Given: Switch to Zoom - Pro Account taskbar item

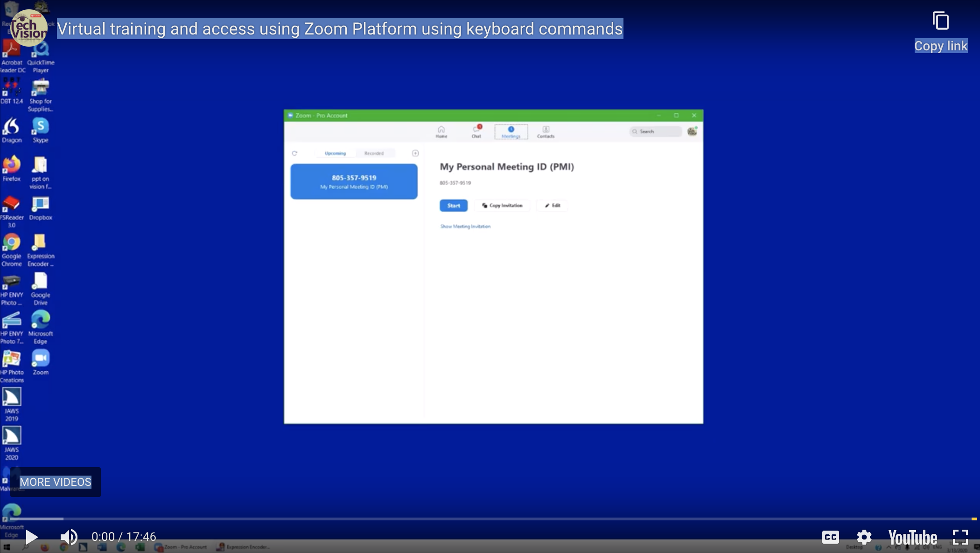Looking at the screenshot, I should (x=181, y=547).
